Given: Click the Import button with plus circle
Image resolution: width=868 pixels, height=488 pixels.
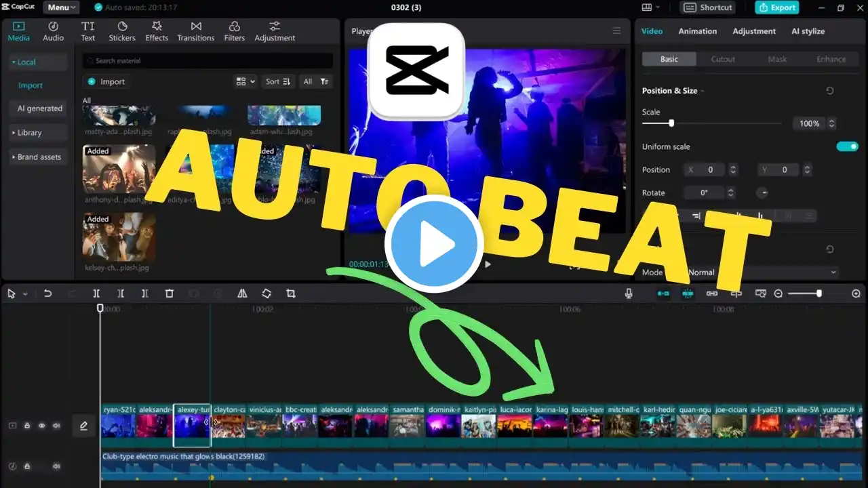Looking at the screenshot, I should point(106,81).
